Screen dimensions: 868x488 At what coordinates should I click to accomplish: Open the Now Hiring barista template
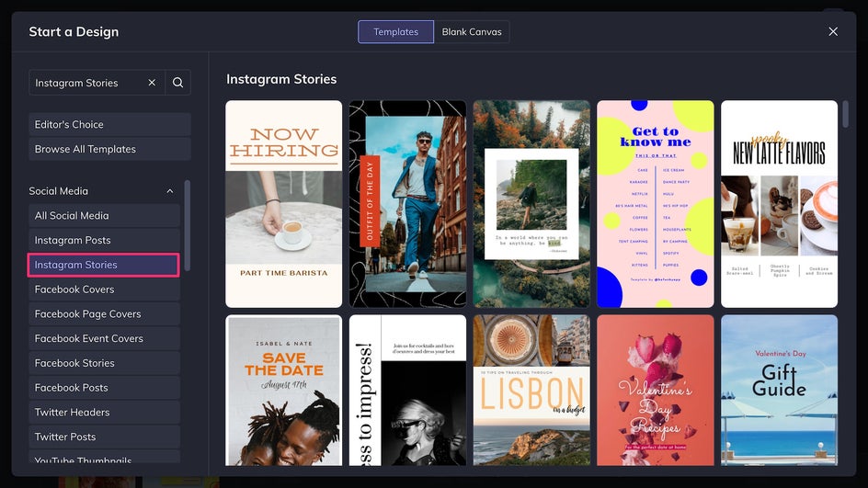coord(283,204)
